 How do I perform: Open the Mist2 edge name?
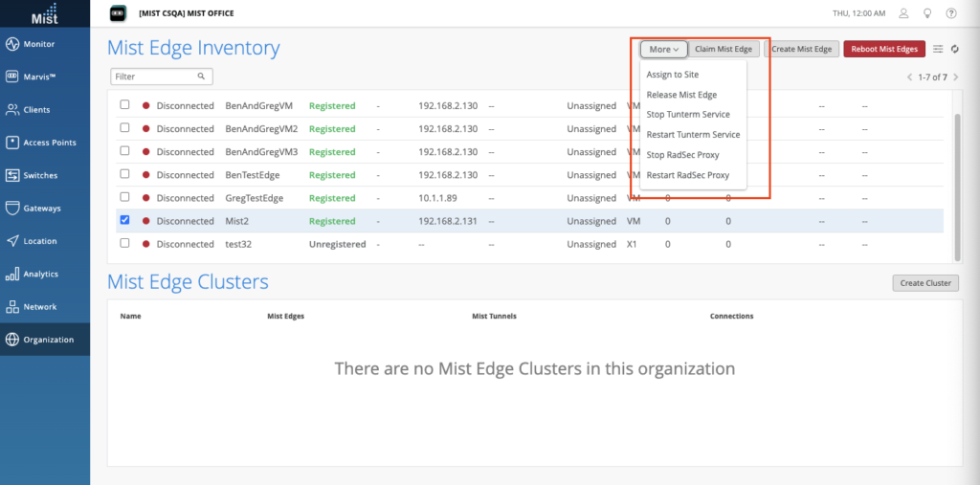coord(235,221)
